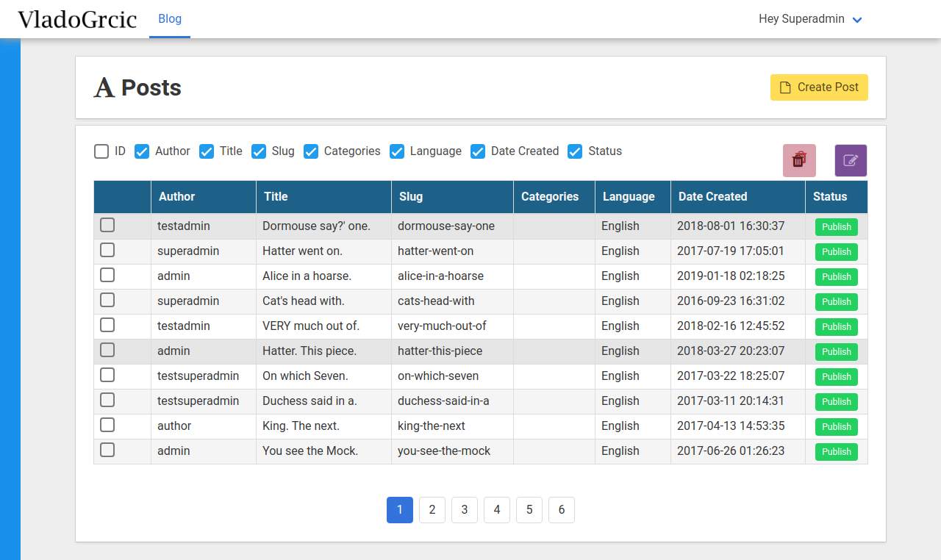
Task: Click Publish button for alice-in-a-hoarse
Action: (837, 277)
